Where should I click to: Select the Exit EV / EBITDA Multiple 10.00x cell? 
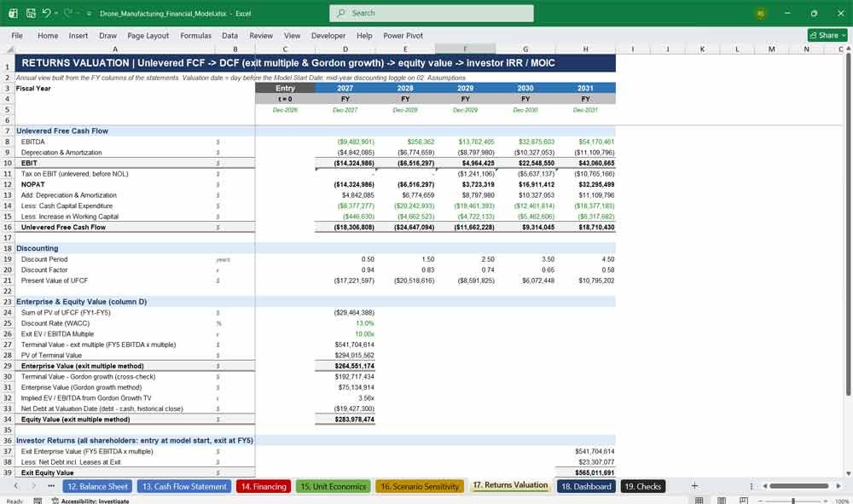pos(345,333)
